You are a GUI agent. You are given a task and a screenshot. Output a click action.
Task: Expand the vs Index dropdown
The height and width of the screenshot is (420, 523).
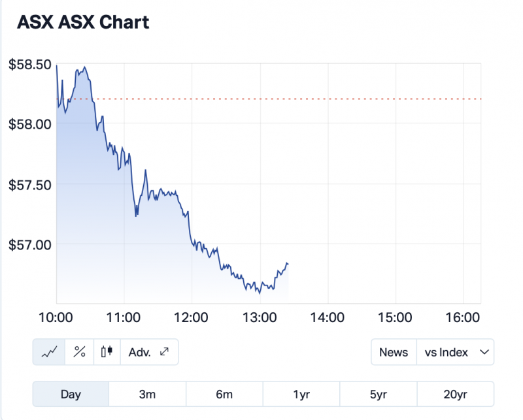[x=456, y=352]
